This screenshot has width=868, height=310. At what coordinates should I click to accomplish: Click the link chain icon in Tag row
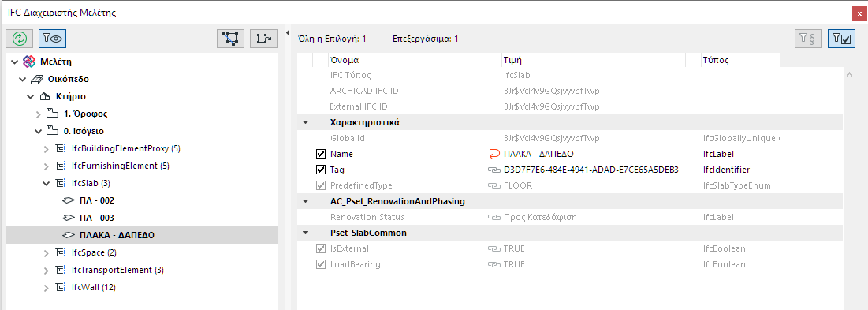point(494,170)
